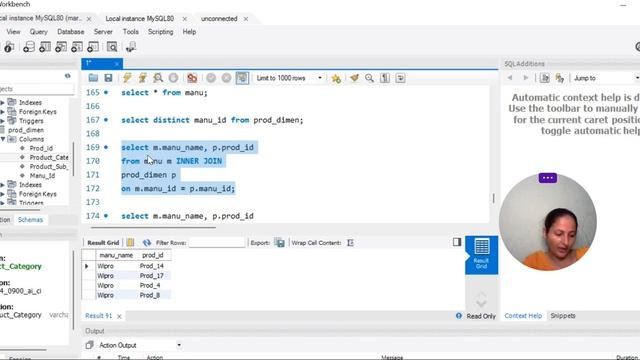Click manual context help icon
The width and height of the screenshot is (640, 360).
pos(544,78)
